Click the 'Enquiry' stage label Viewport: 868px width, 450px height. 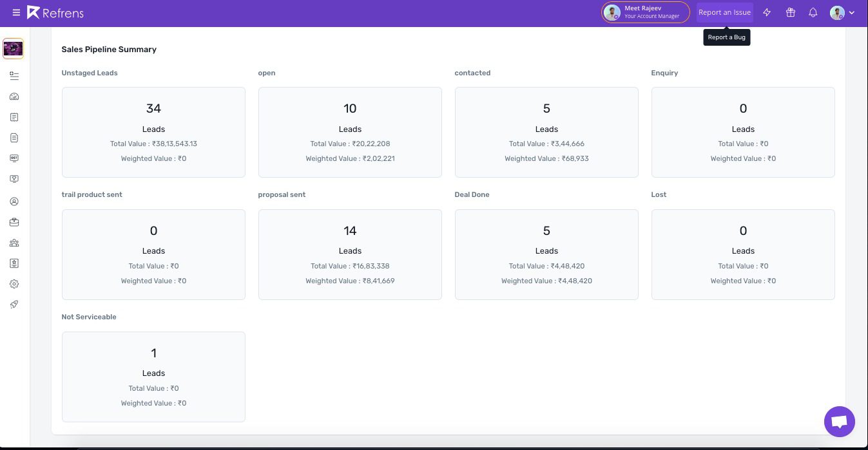click(664, 73)
